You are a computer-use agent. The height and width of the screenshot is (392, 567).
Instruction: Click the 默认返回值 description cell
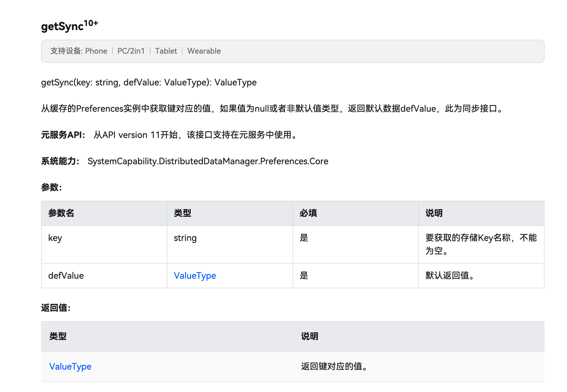(450, 275)
